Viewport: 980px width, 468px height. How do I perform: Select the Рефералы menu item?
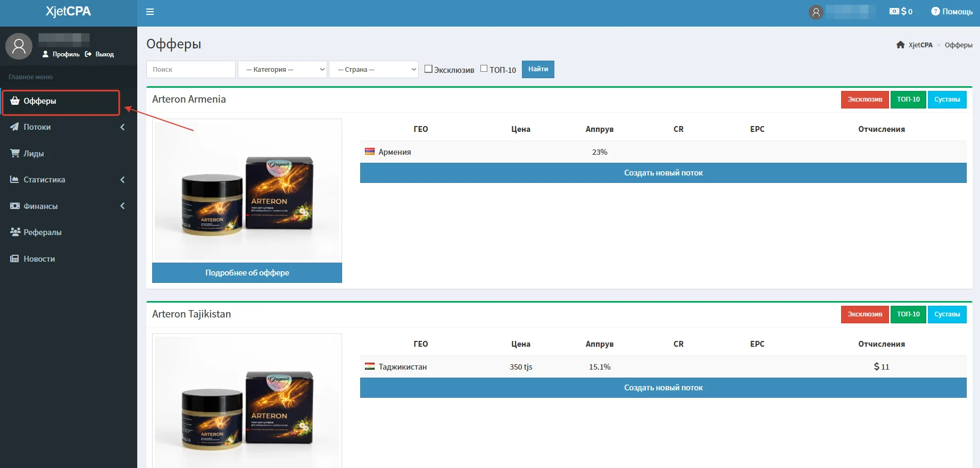(x=69, y=232)
